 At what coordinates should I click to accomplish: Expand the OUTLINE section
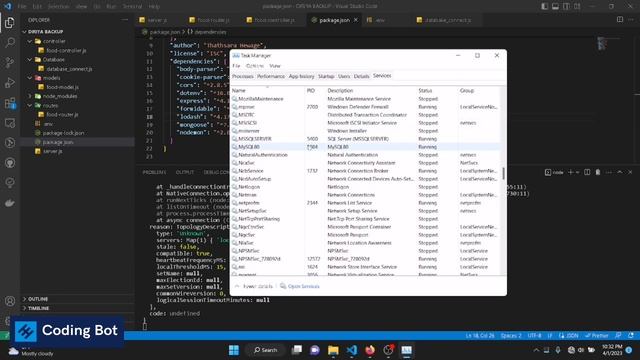tap(38, 299)
